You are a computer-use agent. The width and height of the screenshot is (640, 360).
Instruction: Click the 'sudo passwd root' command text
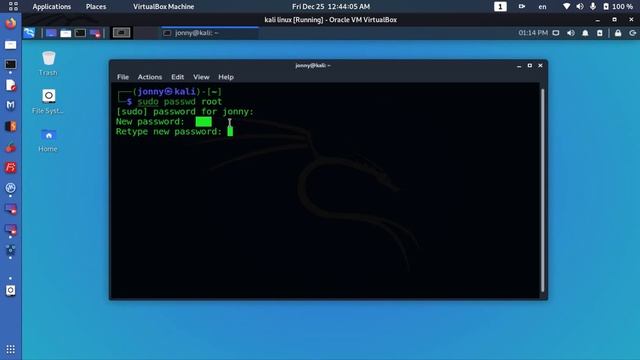tap(180, 102)
